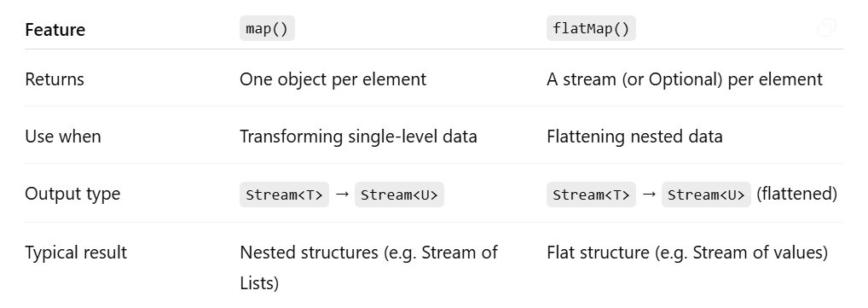Select the Returns row label
Image resolution: width=868 pixels, height=308 pixels.
click(55, 79)
